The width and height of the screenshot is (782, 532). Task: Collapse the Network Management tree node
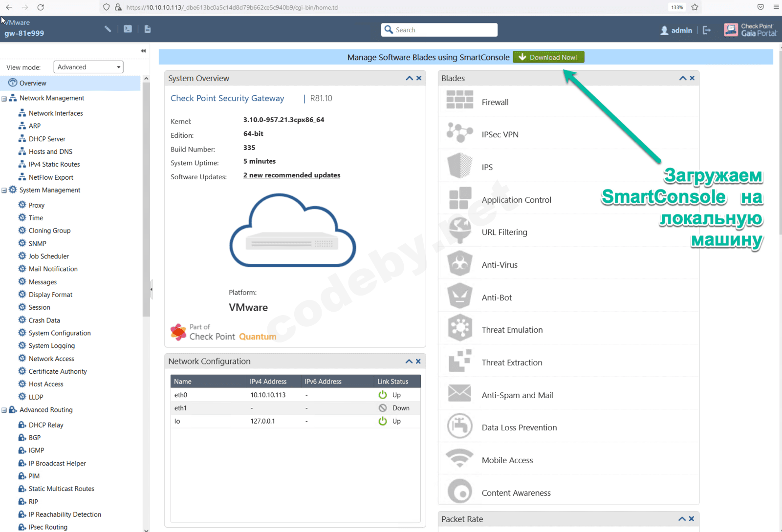[x=4, y=99]
